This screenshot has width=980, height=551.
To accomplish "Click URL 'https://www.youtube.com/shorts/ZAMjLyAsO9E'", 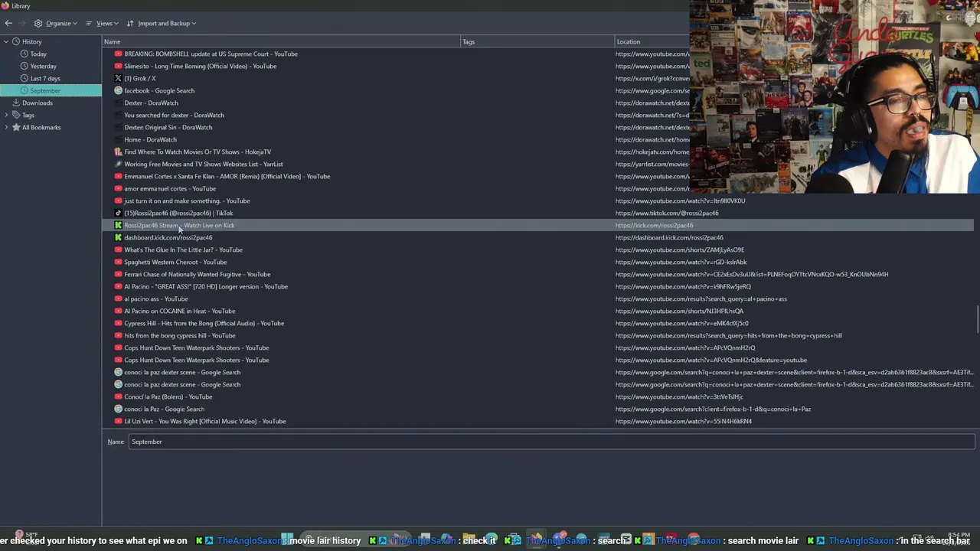I will [x=680, y=249].
